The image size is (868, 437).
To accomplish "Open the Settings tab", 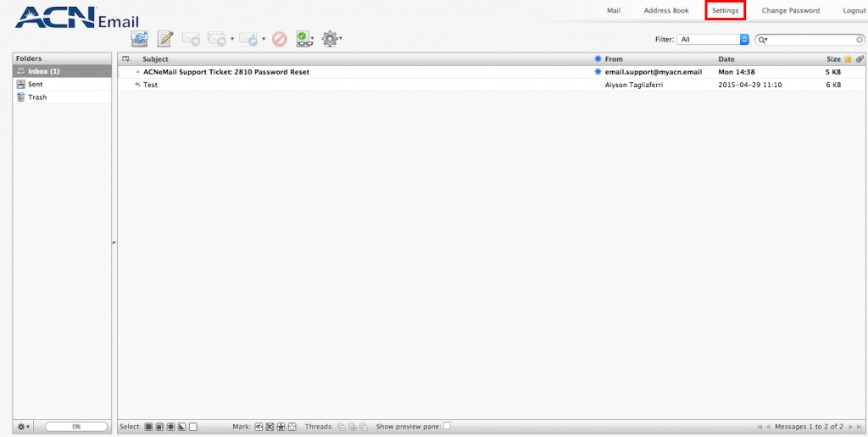I will 725,11.
